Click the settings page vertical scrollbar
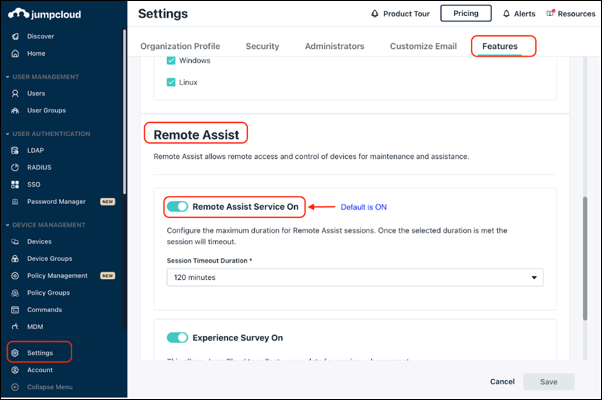 click(585, 258)
